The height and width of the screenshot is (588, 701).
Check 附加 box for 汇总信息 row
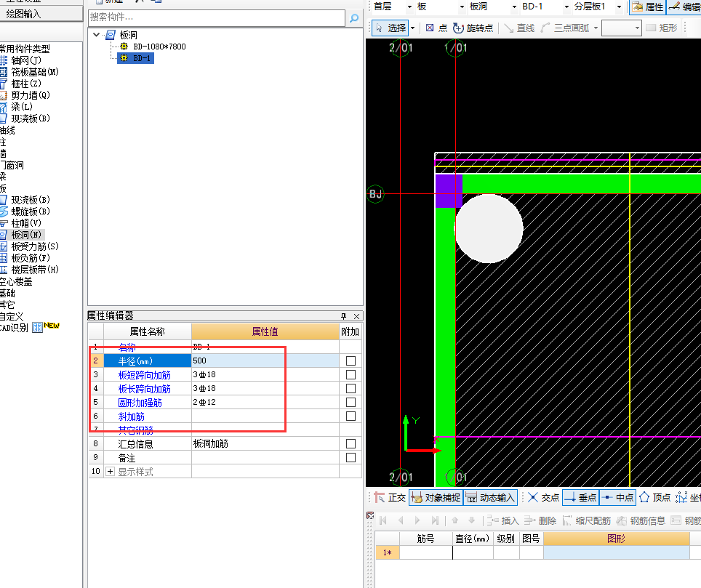pos(351,443)
